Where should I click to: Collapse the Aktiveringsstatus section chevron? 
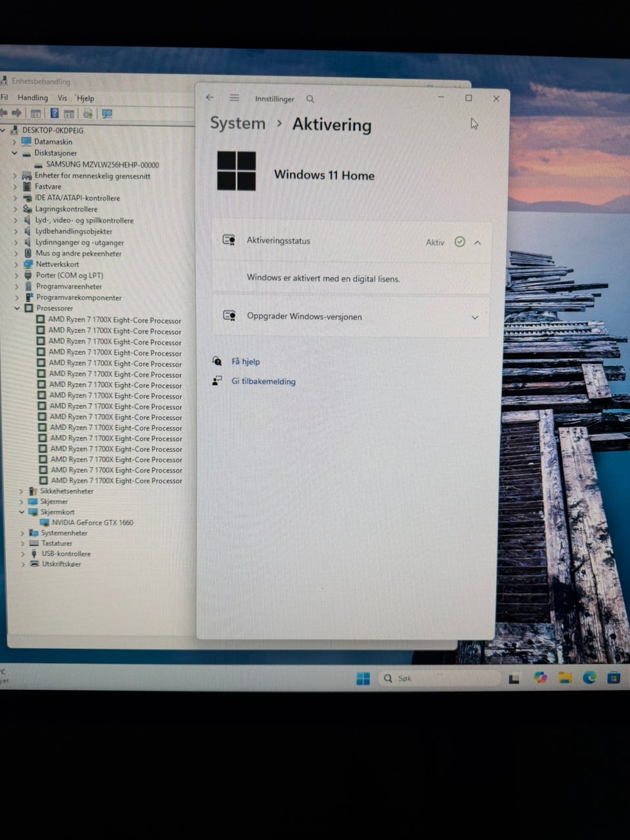pyautogui.click(x=478, y=242)
